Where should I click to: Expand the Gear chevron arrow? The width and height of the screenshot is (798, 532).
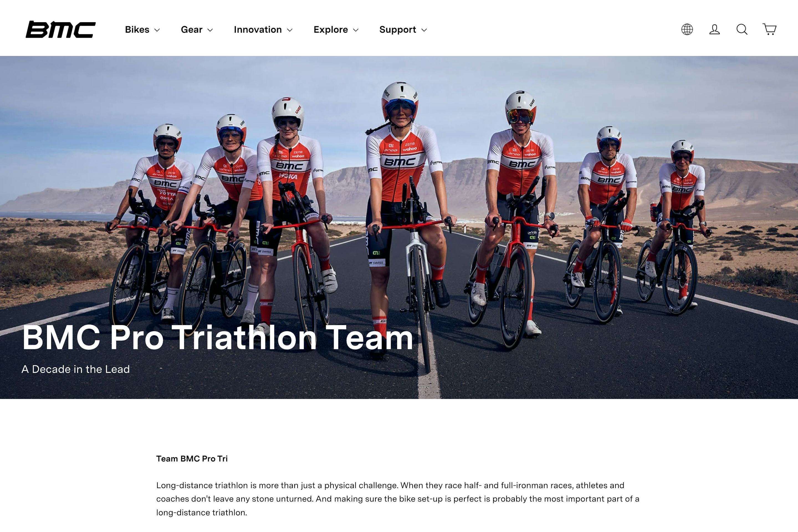click(210, 30)
